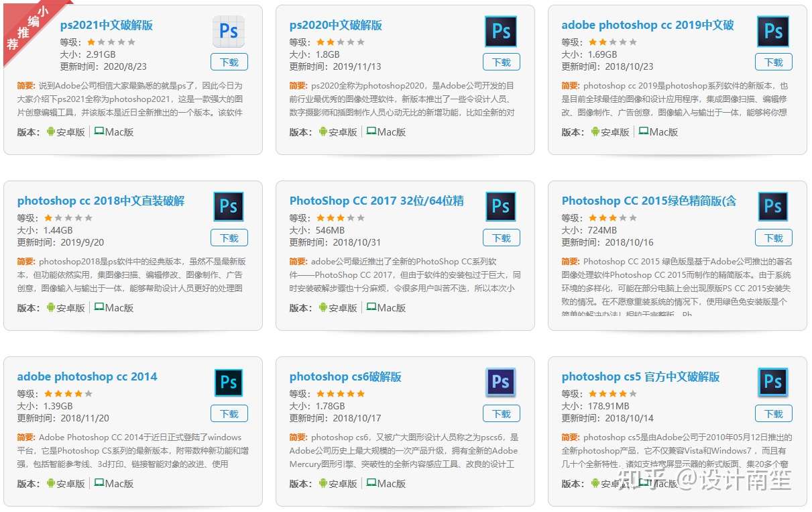Click 下载 for adobe photoshop cc 2014
The image size is (812, 512).
[229, 413]
